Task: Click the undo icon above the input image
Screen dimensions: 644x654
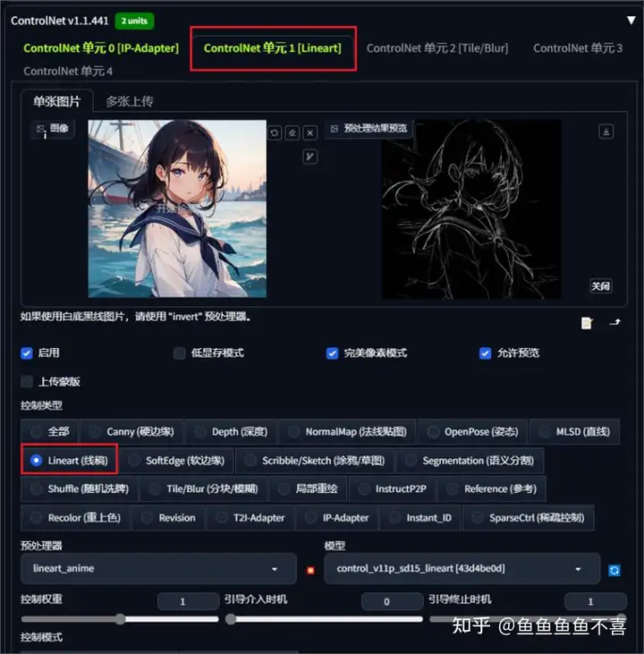Action: click(274, 133)
